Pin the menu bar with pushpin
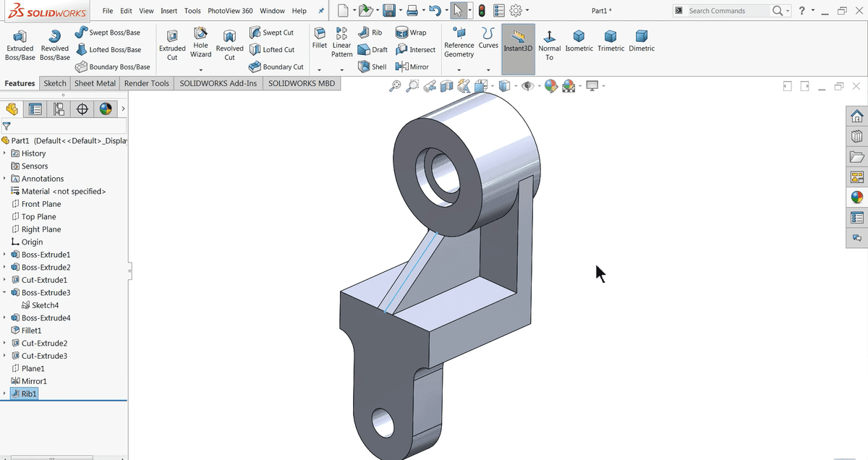Viewport: 868px width, 460px height. [x=320, y=11]
